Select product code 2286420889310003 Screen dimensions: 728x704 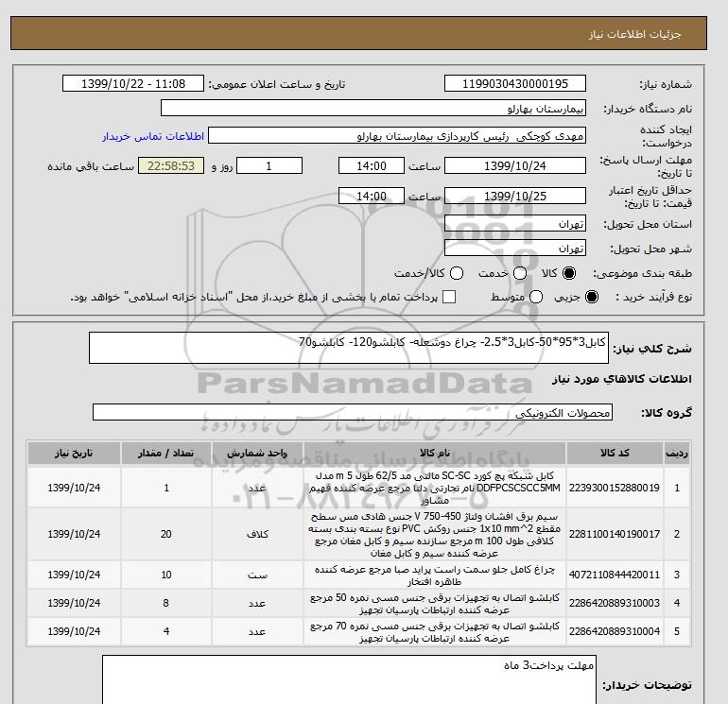click(615, 603)
